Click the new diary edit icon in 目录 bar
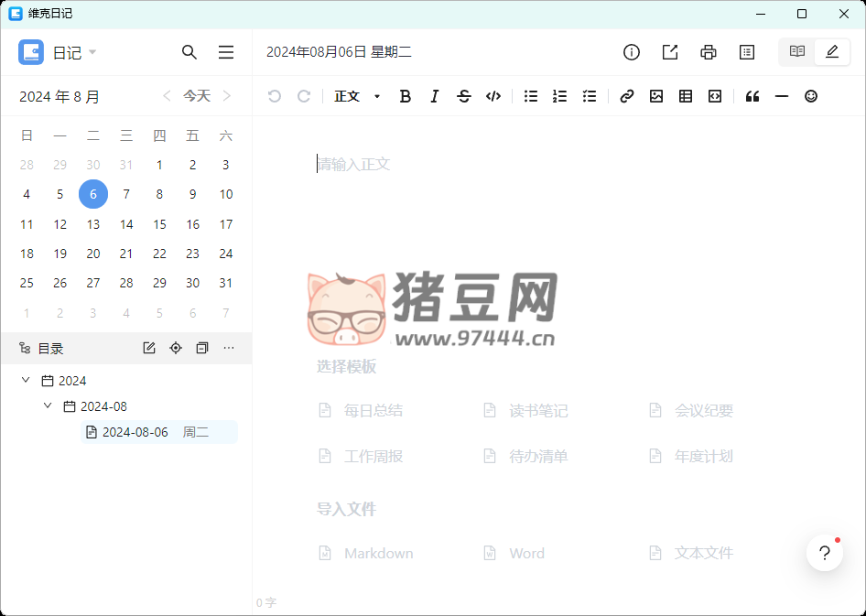The height and width of the screenshot is (616, 866). [149, 348]
